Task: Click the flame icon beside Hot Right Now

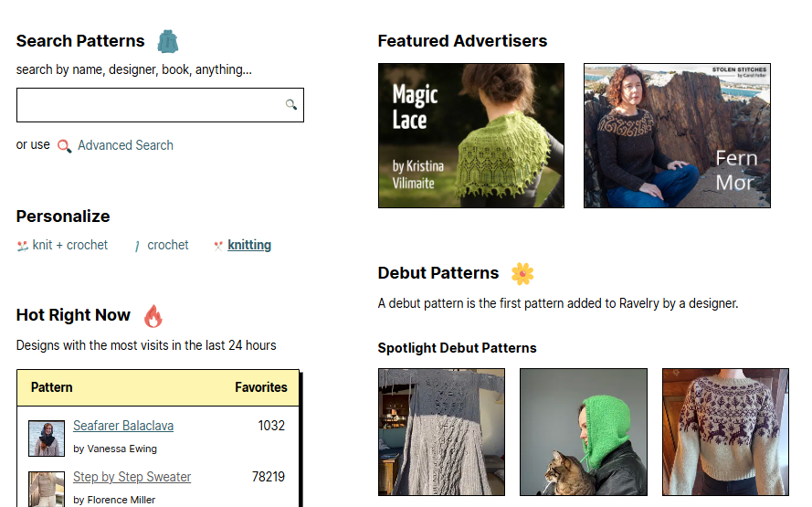Action: click(153, 316)
